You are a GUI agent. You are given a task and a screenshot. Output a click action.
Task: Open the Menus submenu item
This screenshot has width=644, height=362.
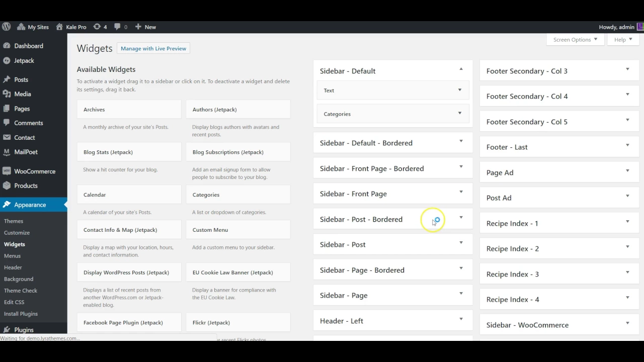pos(12,256)
